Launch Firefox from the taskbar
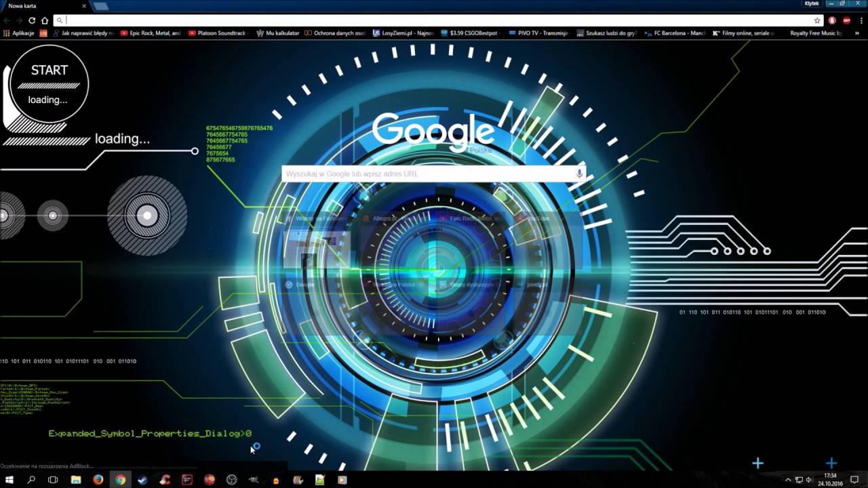The width and height of the screenshot is (868, 488). point(98,480)
